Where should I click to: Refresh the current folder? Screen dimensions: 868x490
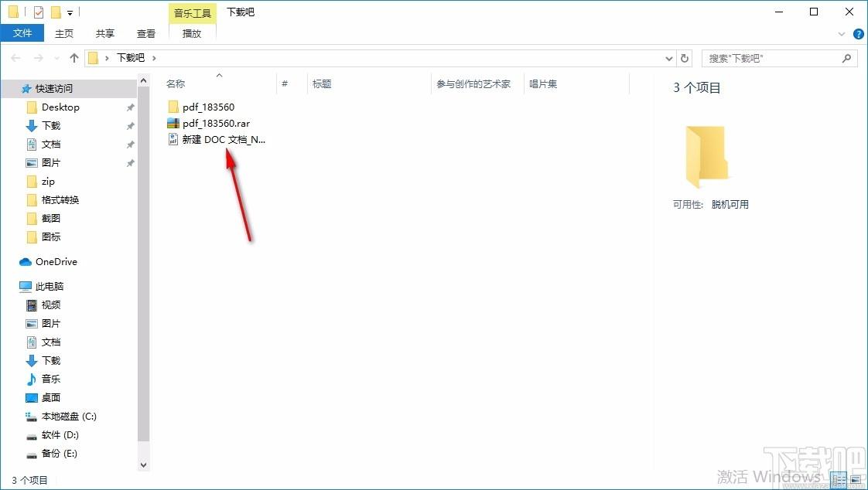685,58
